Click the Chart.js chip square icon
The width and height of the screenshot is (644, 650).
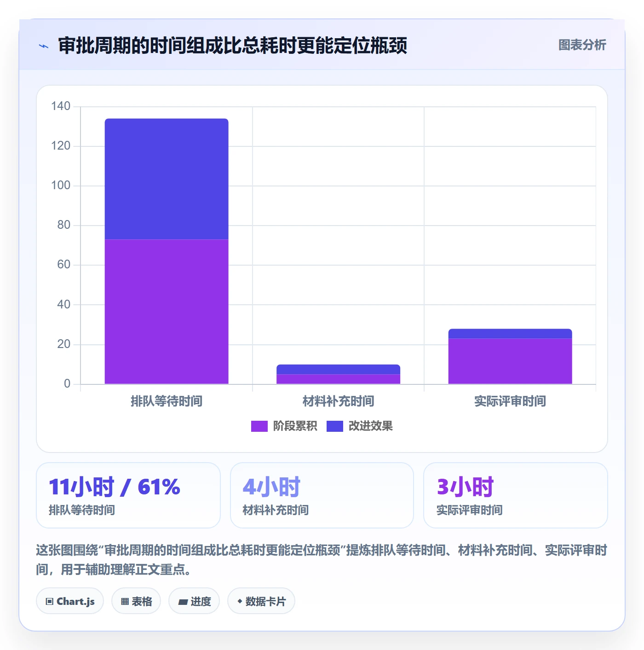pos(50,602)
